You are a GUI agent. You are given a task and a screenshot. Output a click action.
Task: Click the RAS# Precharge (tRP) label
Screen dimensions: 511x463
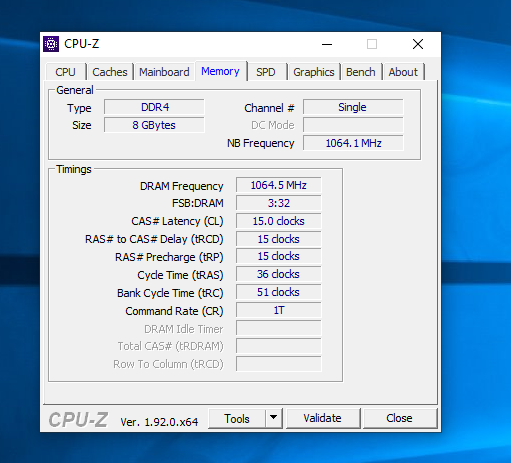coord(169,257)
